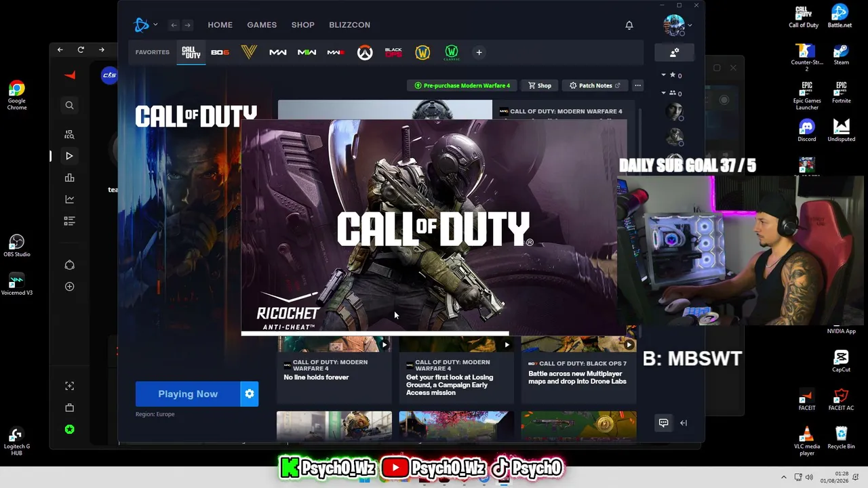Open the bar chart rankings icon in FACEIT
The width and height of the screenshot is (868, 488).
coord(69,178)
